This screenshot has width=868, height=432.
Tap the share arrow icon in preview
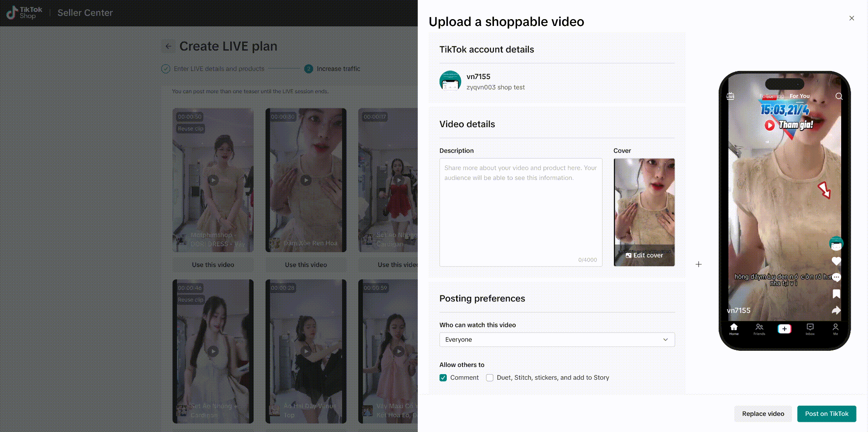(836, 310)
